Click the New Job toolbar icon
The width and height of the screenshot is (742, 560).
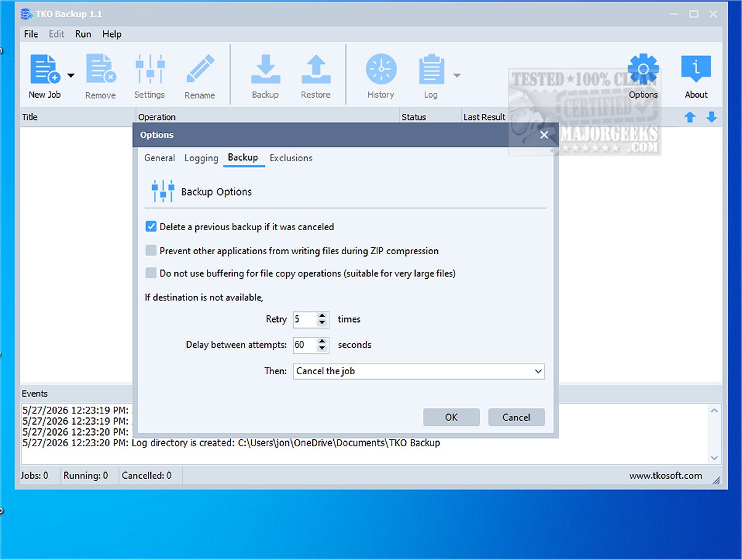45,69
